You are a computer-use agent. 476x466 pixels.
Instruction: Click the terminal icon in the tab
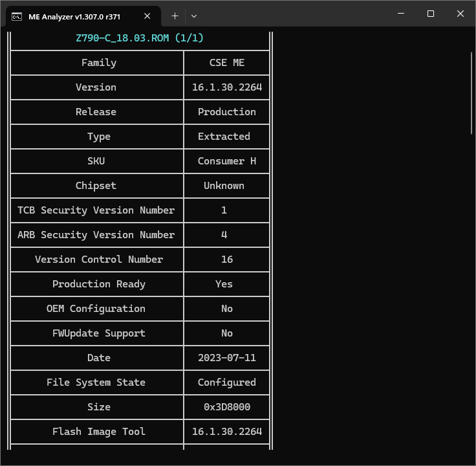point(17,16)
